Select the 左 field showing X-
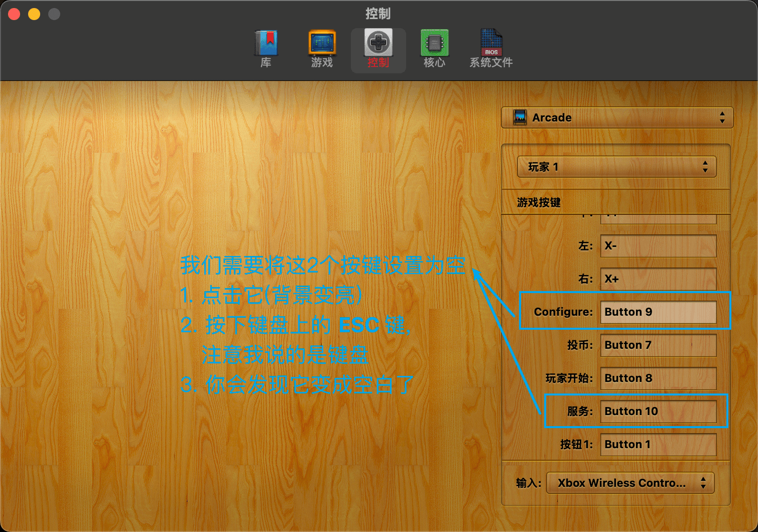The width and height of the screenshot is (758, 532). [x=658, y=246]
